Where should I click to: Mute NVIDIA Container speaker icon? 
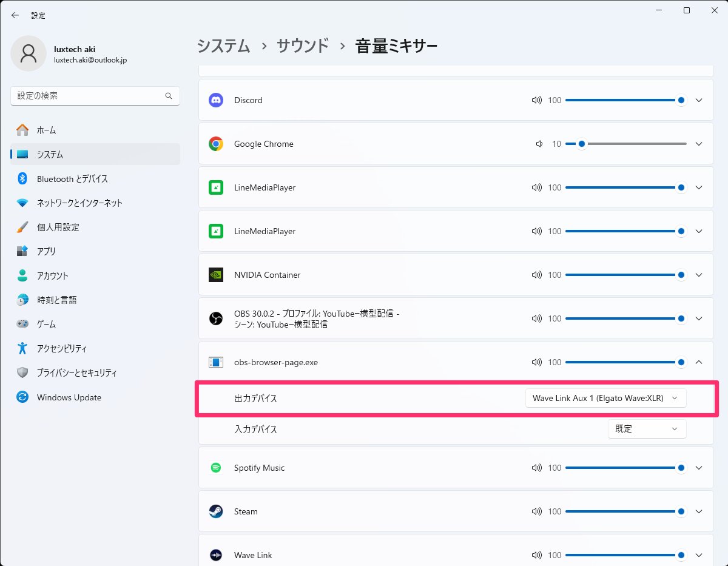pos(536,275)
